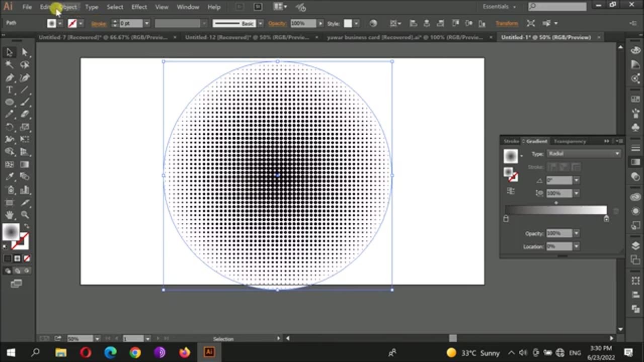Click the workspace search field
Image resolution: width=644 pixels, height=362 pixels.
[557, 7]
